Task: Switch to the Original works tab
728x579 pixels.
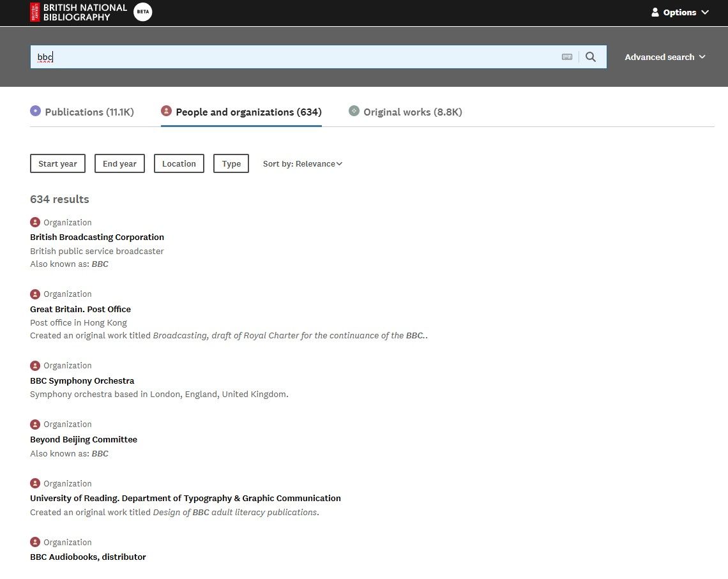Action: 412,112
